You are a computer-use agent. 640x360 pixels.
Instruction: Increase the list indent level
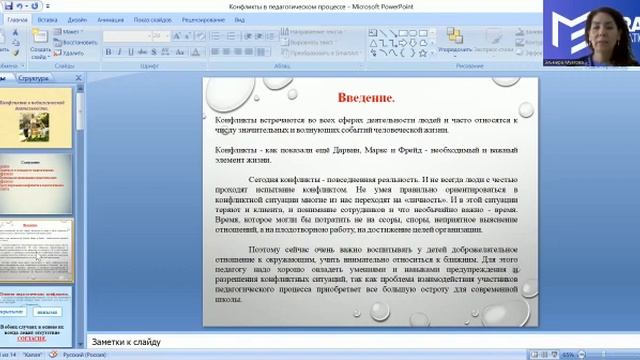click(259, 36)
